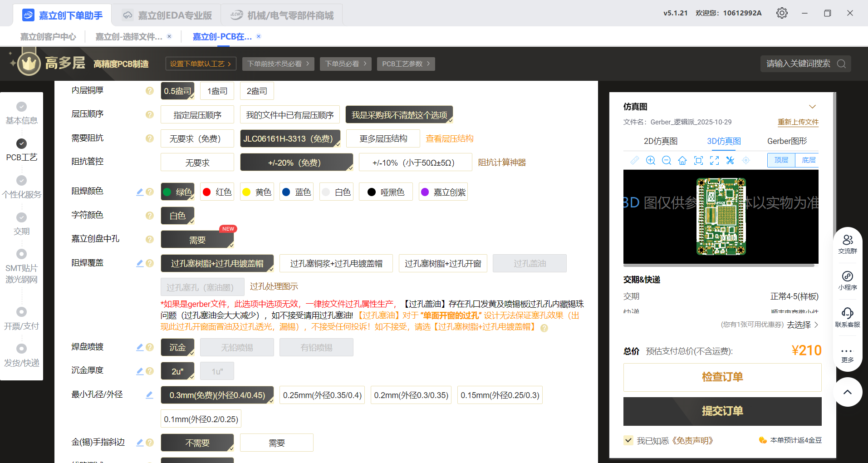Screen dimensions: 868x463
Task: Open the 交流群 community icon
Action: (848, 244)
